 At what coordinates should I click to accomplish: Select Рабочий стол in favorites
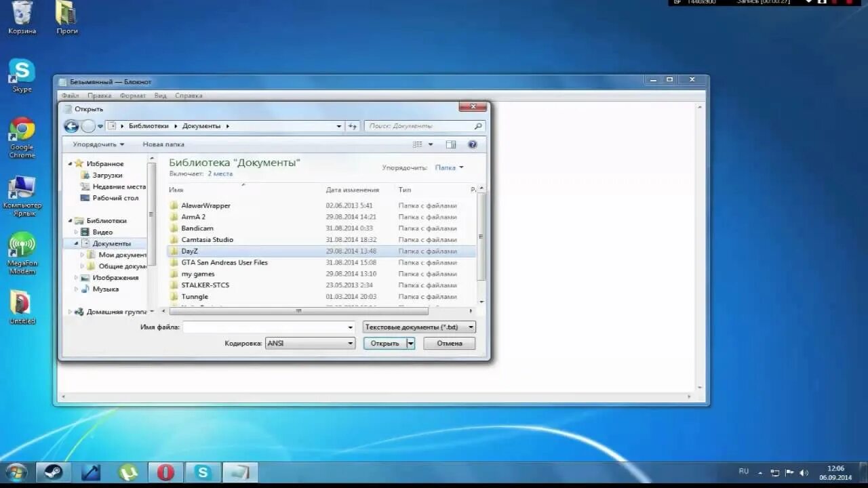pos(109,198)
